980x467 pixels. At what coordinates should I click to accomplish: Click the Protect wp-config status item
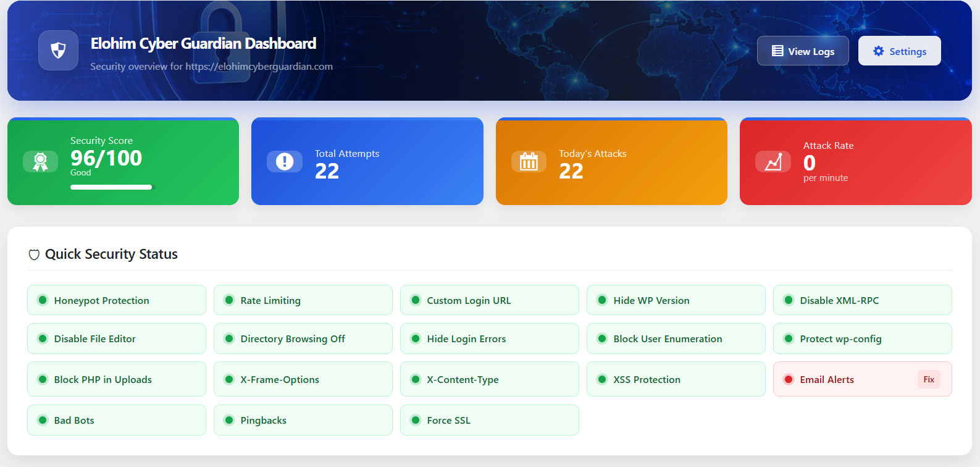863,339
